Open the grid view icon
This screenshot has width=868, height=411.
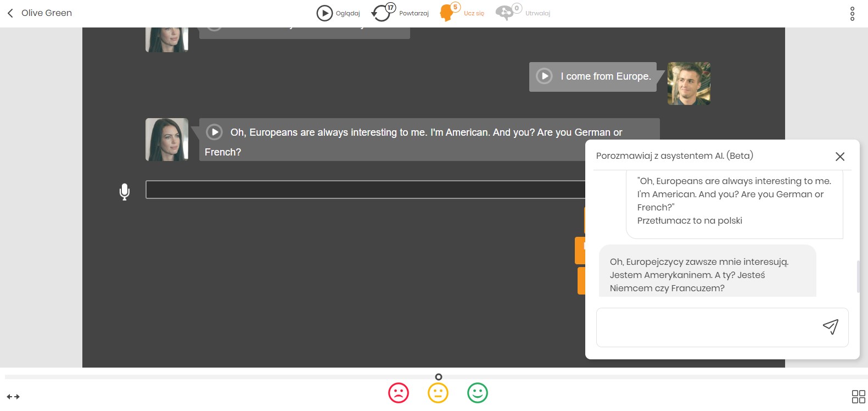858,397
